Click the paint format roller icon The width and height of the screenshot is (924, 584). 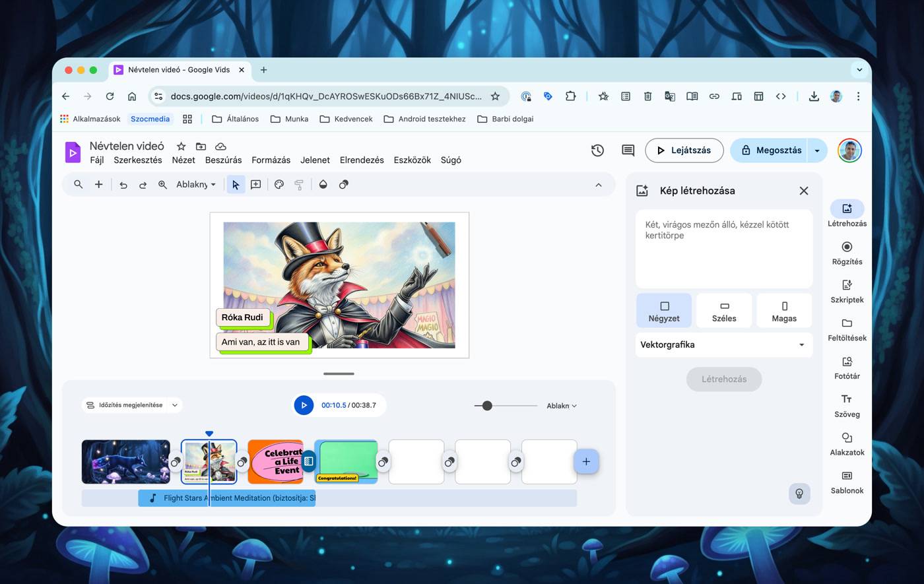click(x=299, y=185)
